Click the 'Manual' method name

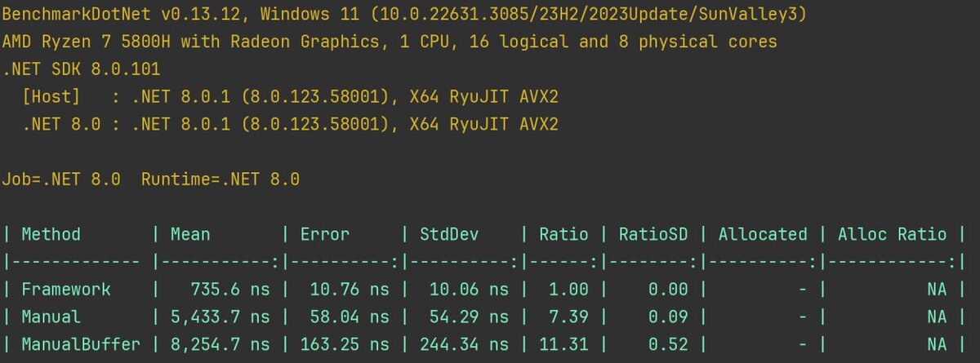coord(51,317)
